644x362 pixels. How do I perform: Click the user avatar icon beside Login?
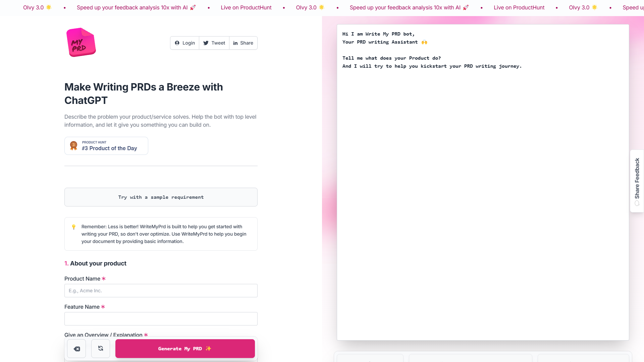click(177, 43)
